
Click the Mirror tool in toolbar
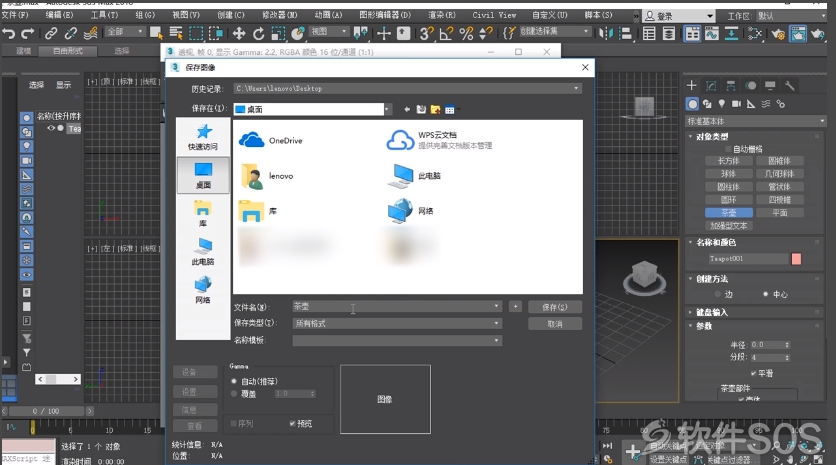click(x=606, y=34)
